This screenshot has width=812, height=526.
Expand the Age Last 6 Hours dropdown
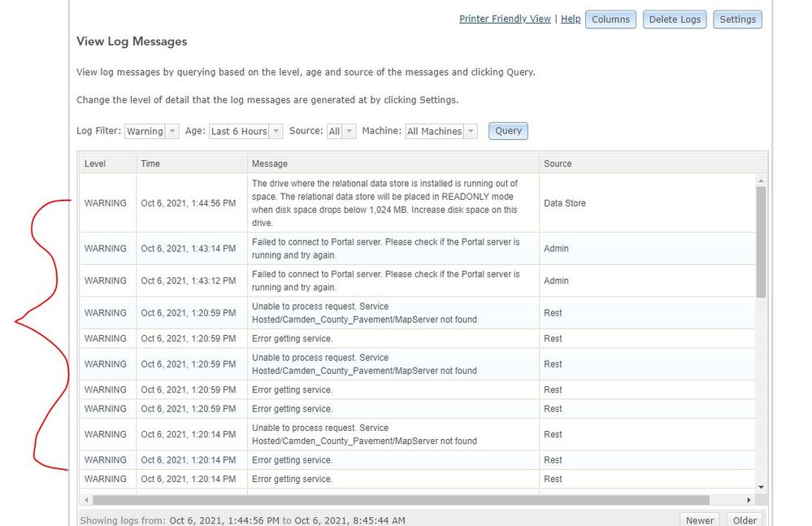pyautogui.click(x=245, y=131)
